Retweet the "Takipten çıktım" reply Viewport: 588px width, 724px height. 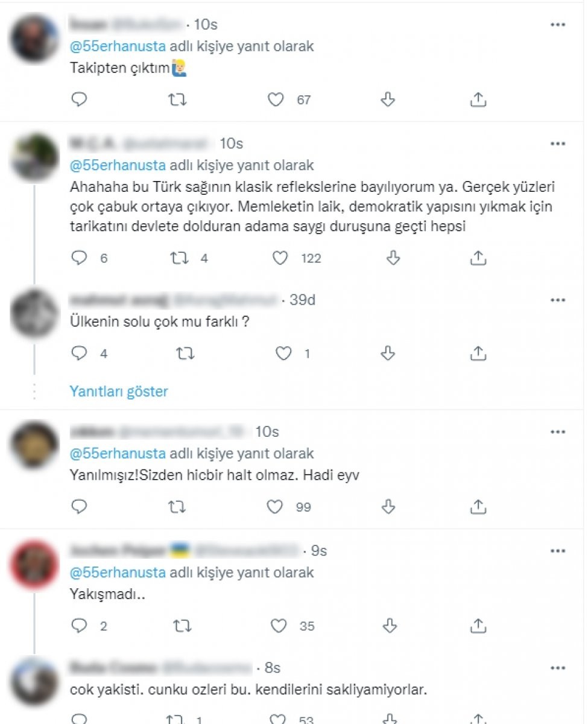point(177,100)
